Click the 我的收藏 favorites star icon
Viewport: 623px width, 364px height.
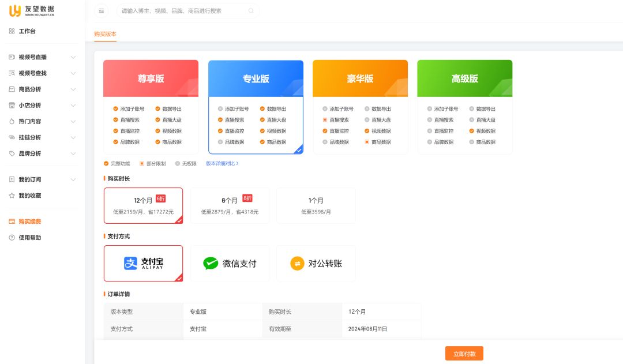click(12, 195)
